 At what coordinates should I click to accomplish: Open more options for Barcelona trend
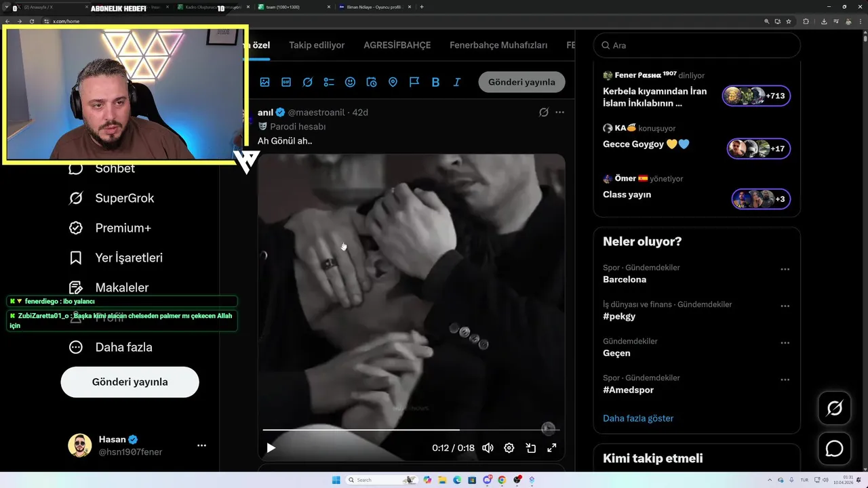click(x=785, y=269)
